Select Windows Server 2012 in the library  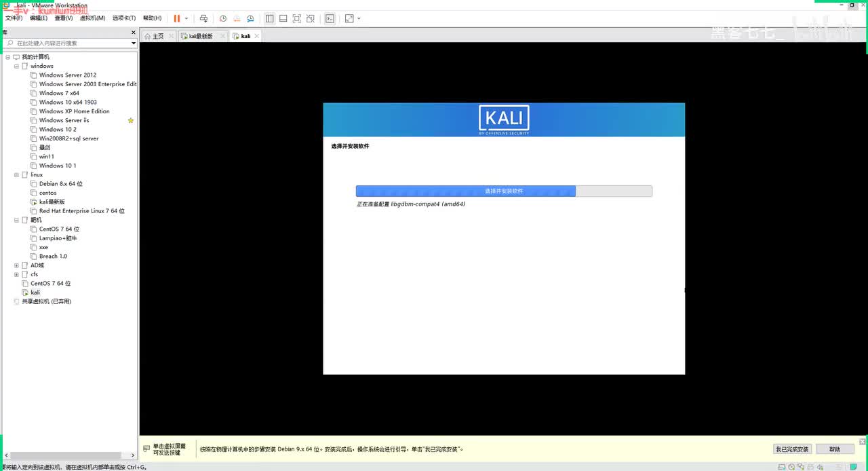coord(67,75)
